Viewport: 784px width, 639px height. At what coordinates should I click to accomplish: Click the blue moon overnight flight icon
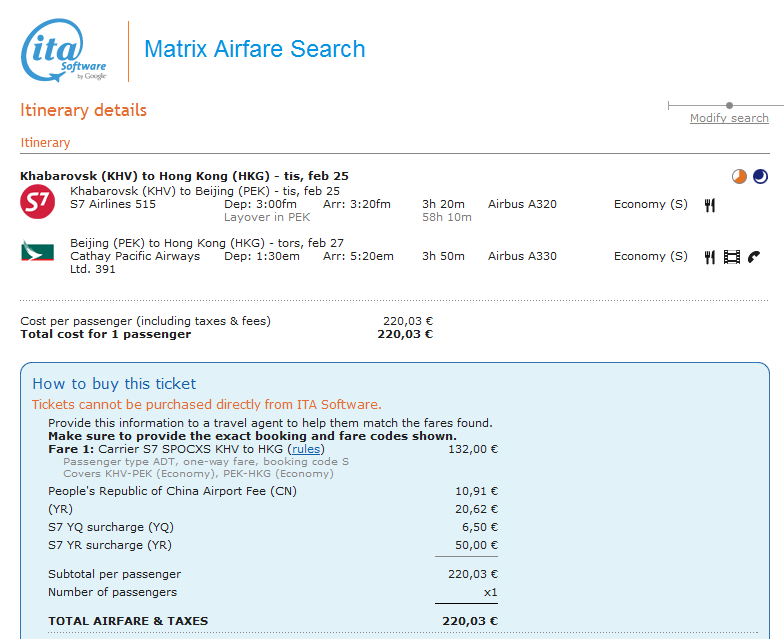click(761, 176)
